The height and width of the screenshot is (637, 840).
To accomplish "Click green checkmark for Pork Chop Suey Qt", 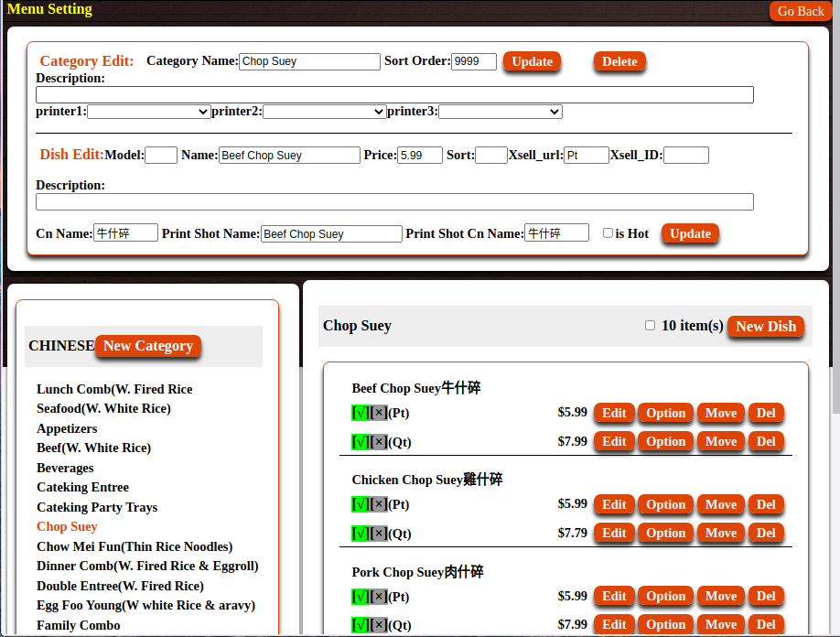I will [x=360, y=626].
